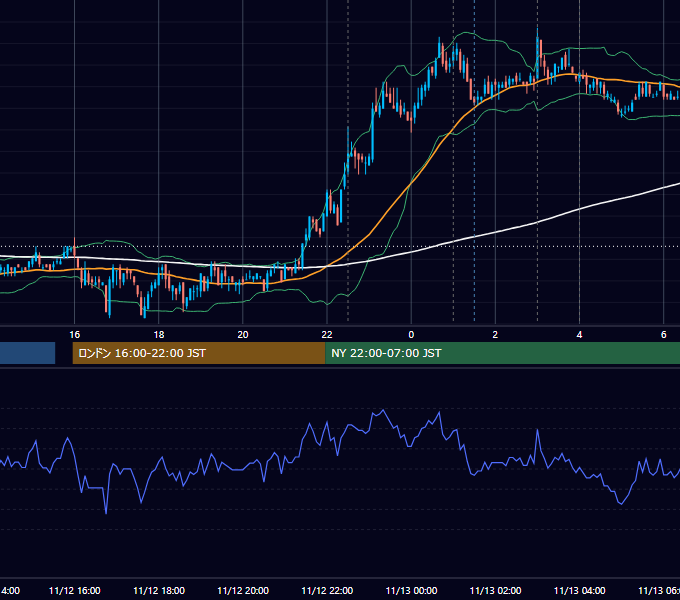Click the 11/13 00:00 time label
The image size is (680, 600).
pyautogui.click(x=411, y=590)
